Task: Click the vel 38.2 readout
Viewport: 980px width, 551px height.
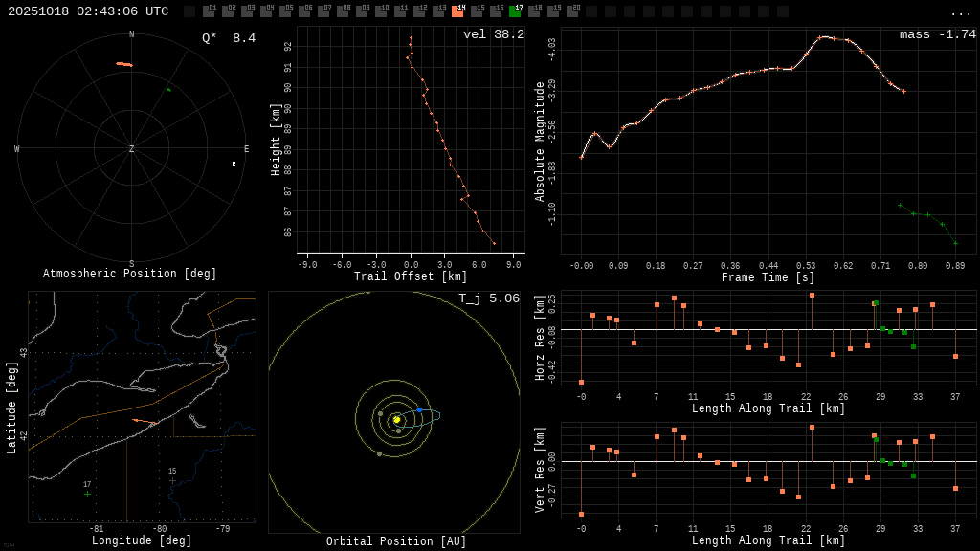Action: (493, 35)
